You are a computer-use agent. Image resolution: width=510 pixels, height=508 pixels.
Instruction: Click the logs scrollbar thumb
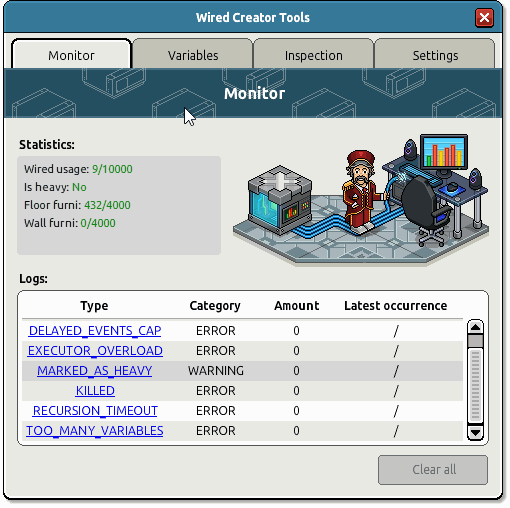point(475,341)
